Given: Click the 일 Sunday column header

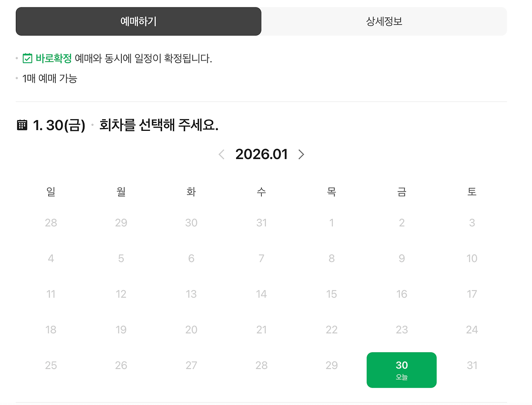Looking at the screenshot, I should point(51,191).
